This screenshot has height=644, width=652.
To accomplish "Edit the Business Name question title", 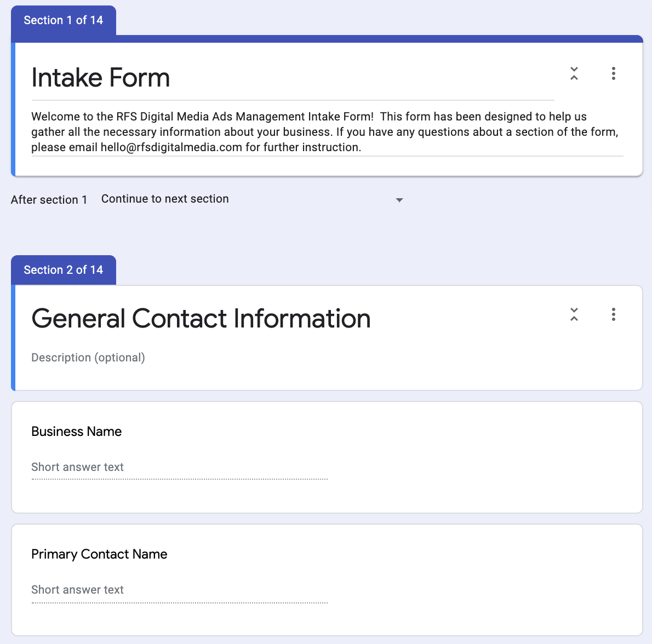I will 77,432.
